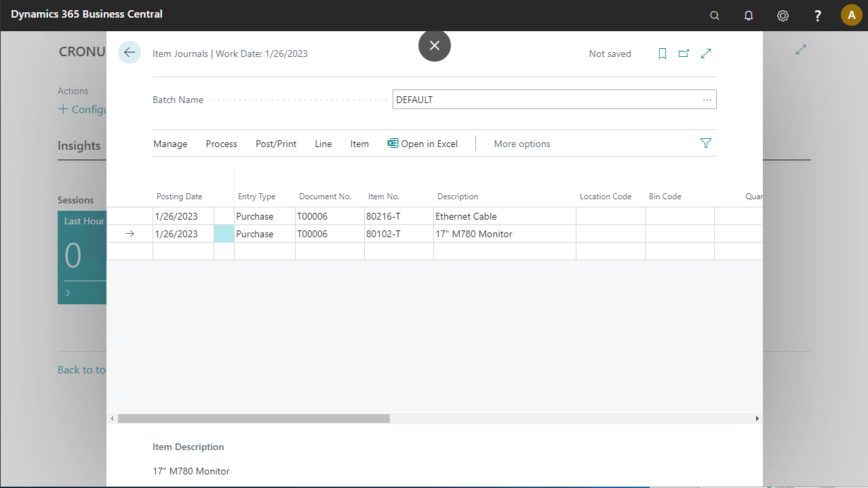Show More options
Viewport: 868px width, 488px height.
click(522, 144)
